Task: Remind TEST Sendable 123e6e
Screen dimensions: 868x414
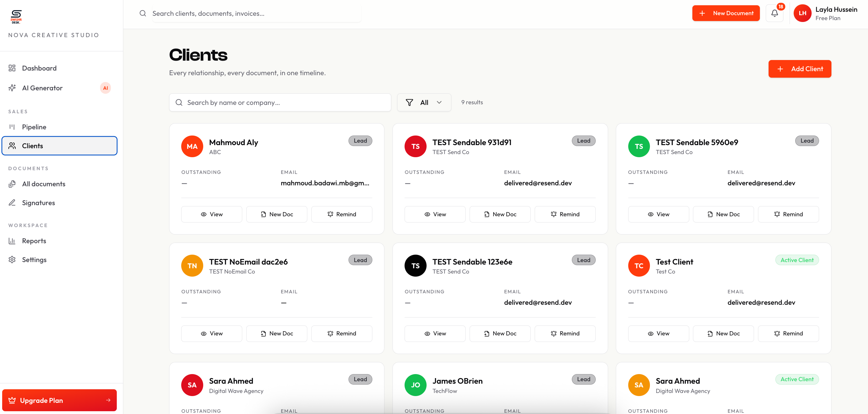Action: 565,334
